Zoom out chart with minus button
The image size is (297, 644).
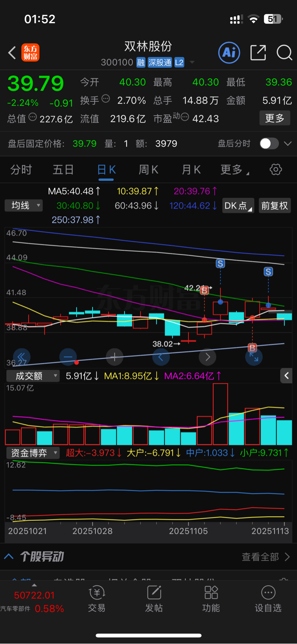pos(68,357)
